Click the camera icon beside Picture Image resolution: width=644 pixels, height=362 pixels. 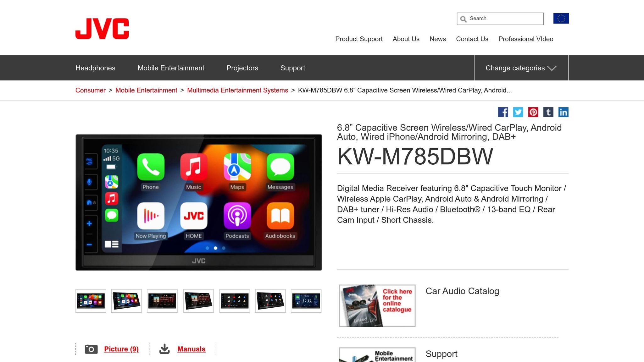pos(91,349)
